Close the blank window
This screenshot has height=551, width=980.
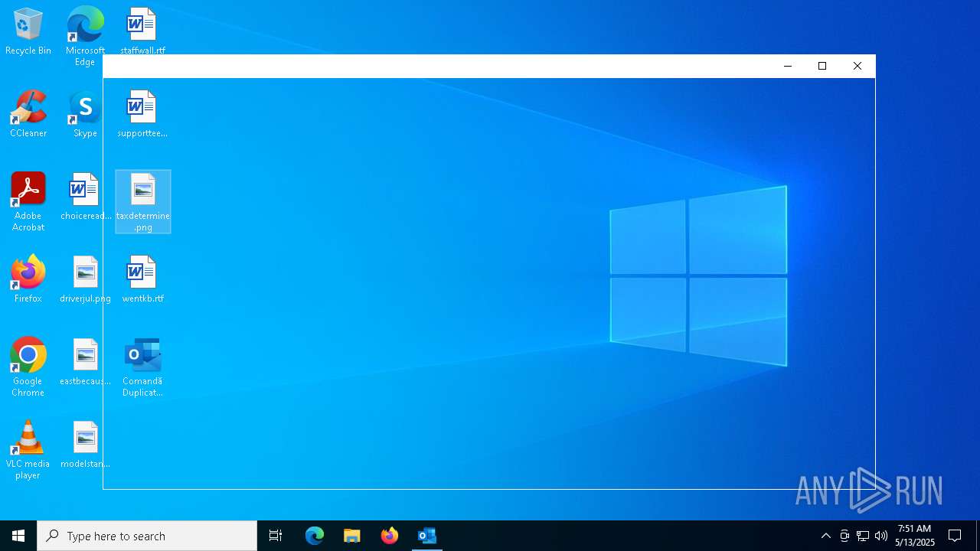click(857, 66)
